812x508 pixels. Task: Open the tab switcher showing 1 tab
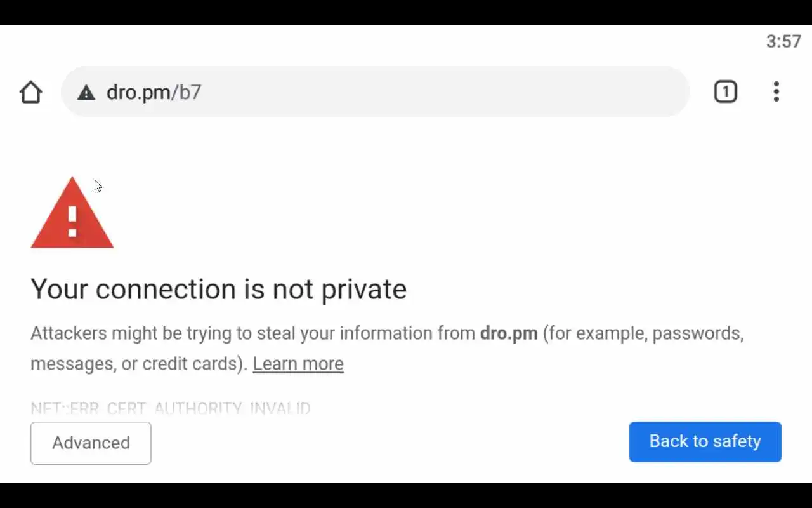[725, 92]
